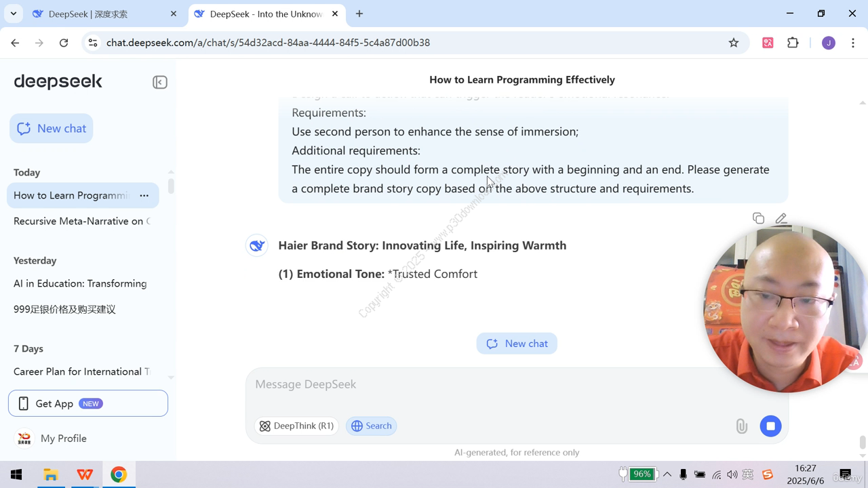Open the Career Plan for International chat
The image size is (868, 488).
point(81,371)
